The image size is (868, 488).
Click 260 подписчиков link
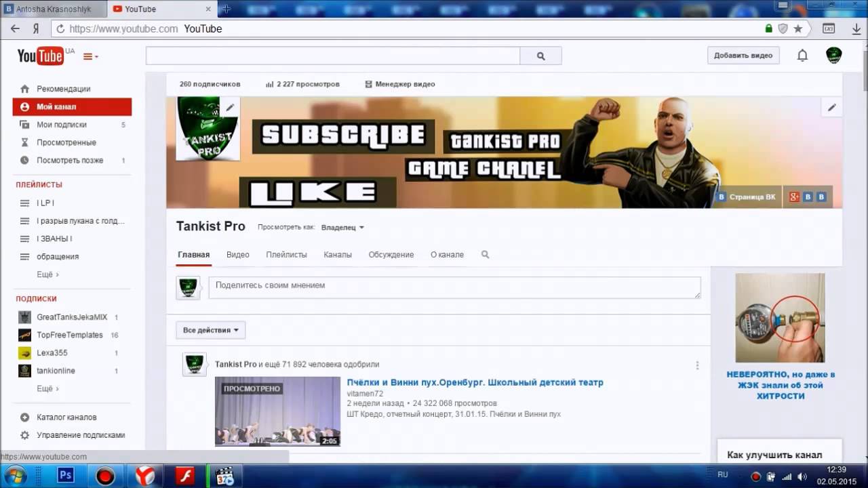click(x=210, y=84)
